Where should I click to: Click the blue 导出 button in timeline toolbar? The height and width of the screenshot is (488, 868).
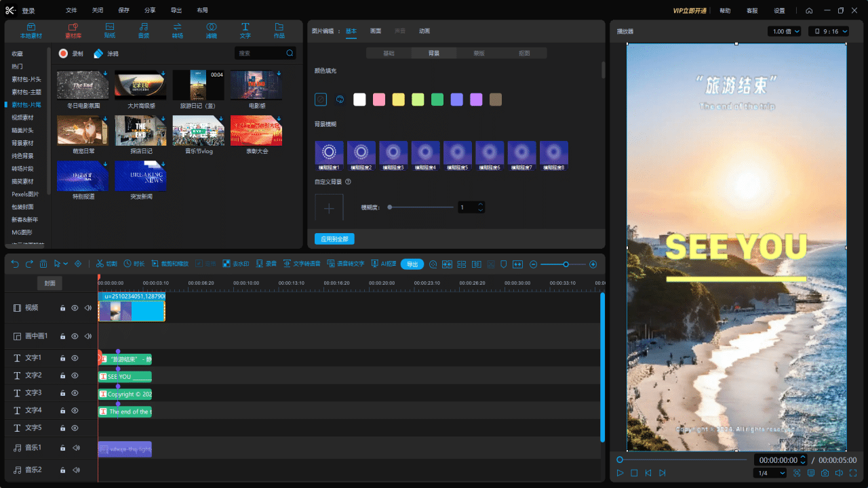point(412,264)
